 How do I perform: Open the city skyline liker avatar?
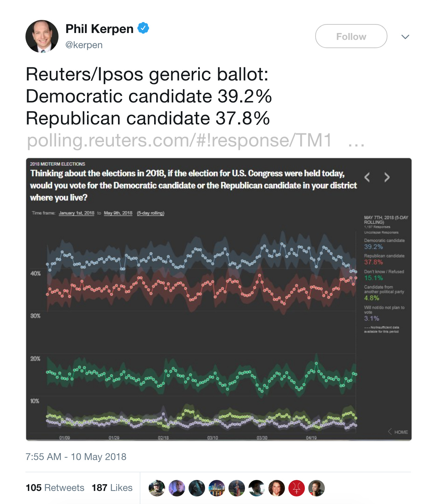[217, 488]
